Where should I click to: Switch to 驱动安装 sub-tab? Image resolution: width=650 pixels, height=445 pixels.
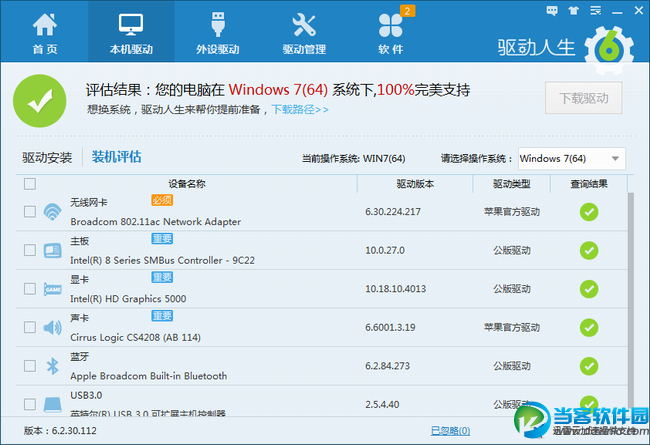point(47,158)
